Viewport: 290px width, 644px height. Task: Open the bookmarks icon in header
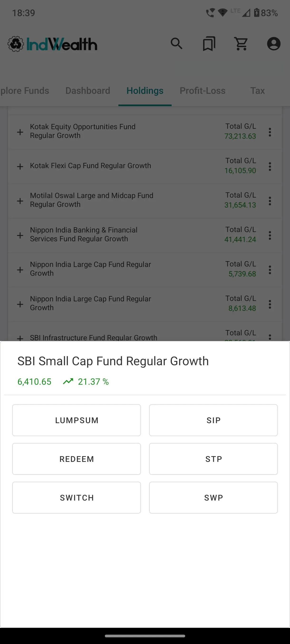[x=209, y=44]
